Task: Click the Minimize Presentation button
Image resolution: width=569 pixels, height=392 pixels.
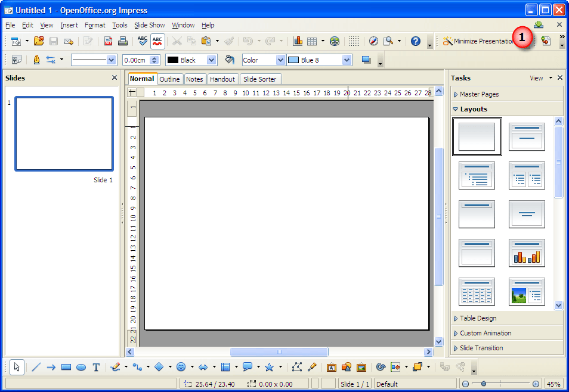Action: point(478,41)
